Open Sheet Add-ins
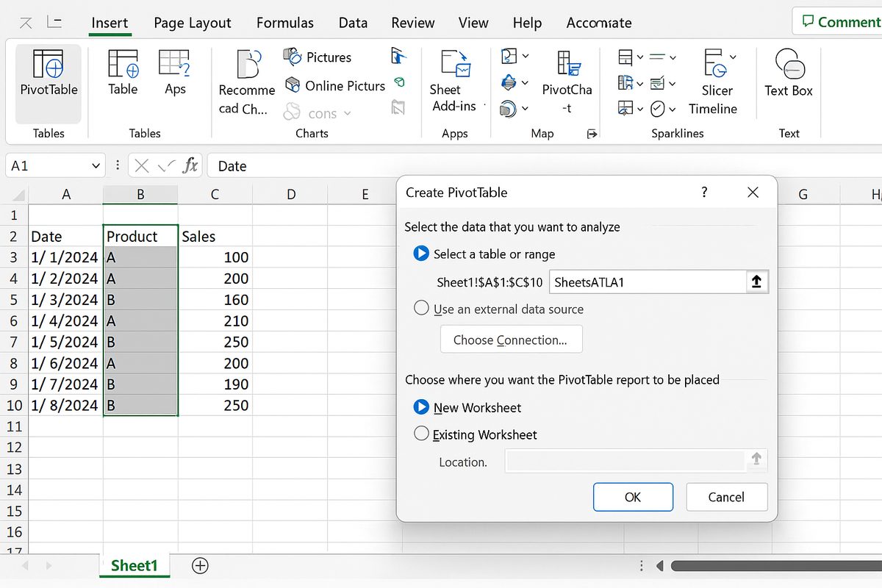 coord(454,81)
